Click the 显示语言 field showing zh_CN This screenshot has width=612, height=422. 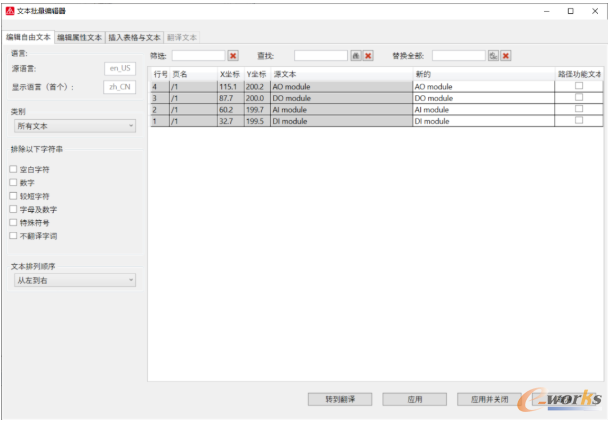(120, 87)
